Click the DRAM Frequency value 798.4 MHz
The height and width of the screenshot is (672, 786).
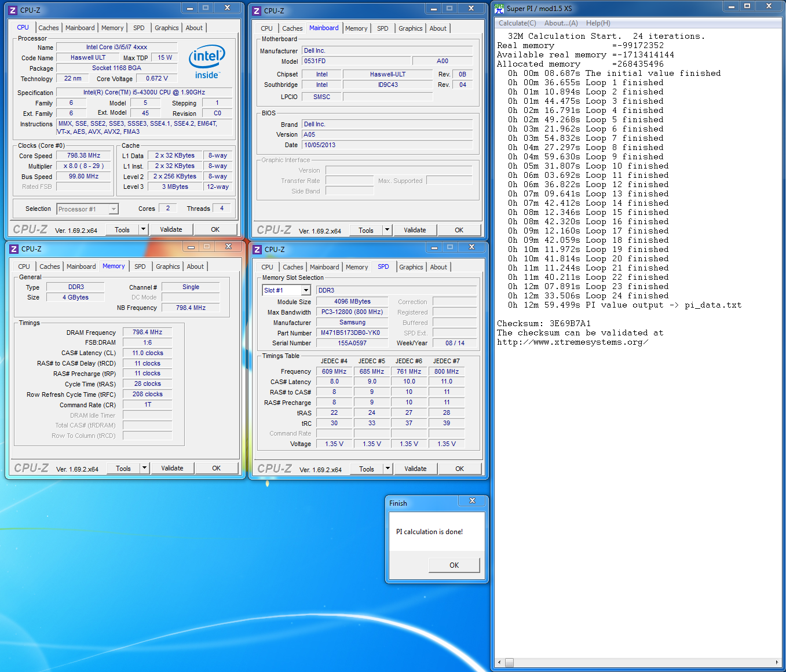(147, 332)
